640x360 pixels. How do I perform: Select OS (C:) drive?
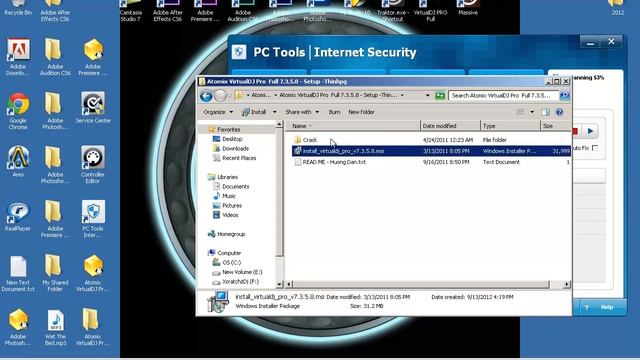231,262
